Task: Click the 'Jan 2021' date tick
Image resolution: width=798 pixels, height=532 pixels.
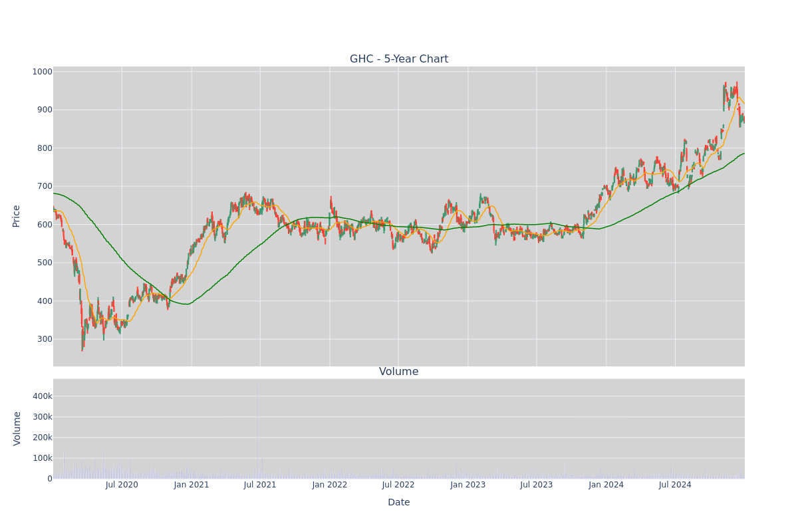Action: coord(192,485)
